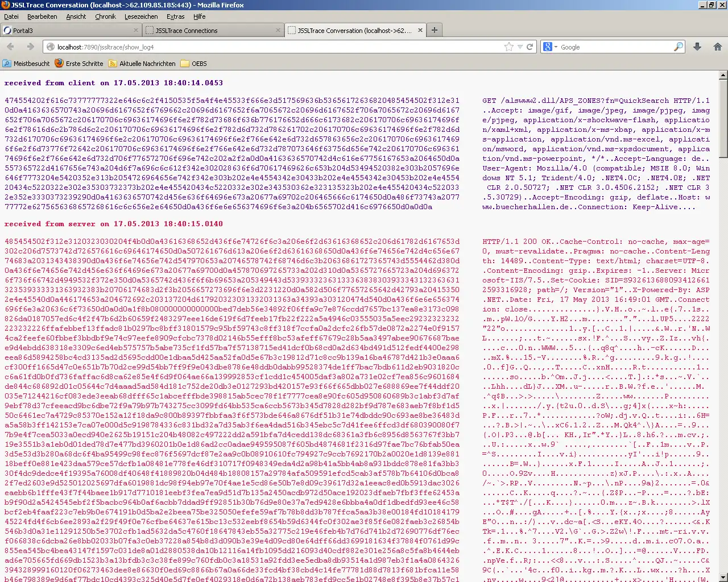Open the Extras menu
Image resolution: width=728 pixels, height=582 pixels.
coord(175,16)
